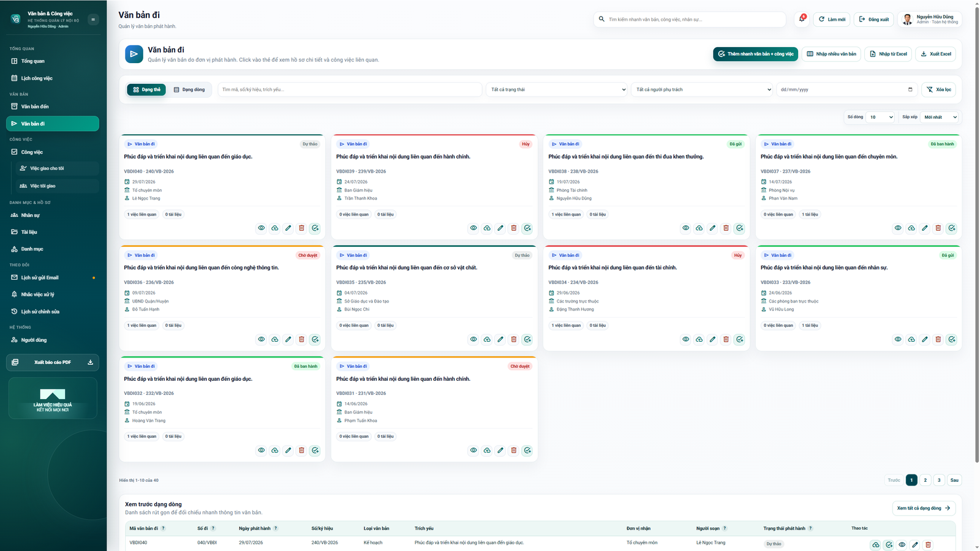Viewport: 980px width, 551px height.
Task: Click Xuất Excel button
Action: coord(936,54)
